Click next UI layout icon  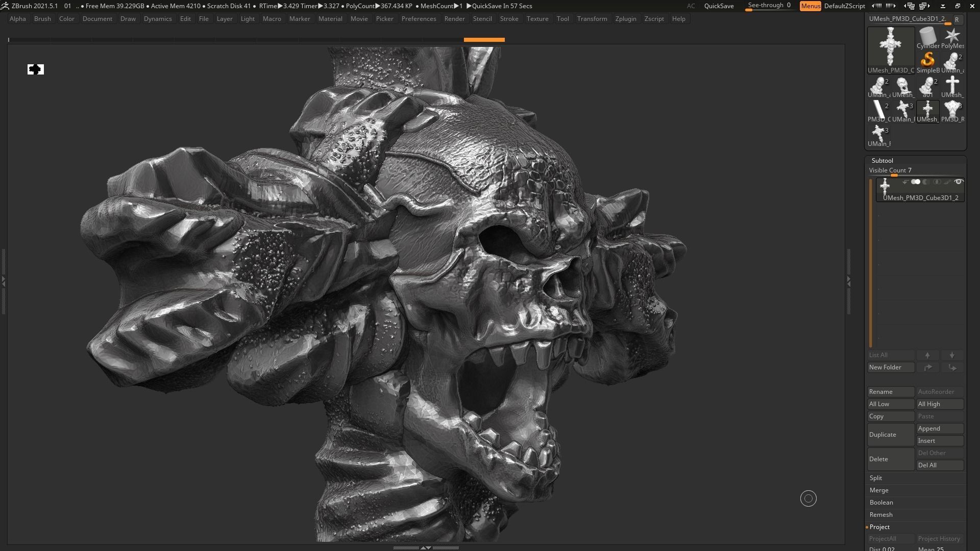tap(924, 6)
